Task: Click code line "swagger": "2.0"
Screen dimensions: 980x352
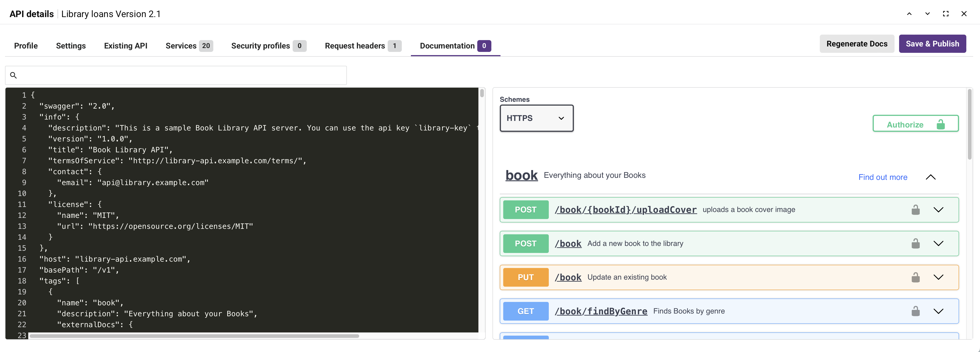Action: click(x=77, y=106)
